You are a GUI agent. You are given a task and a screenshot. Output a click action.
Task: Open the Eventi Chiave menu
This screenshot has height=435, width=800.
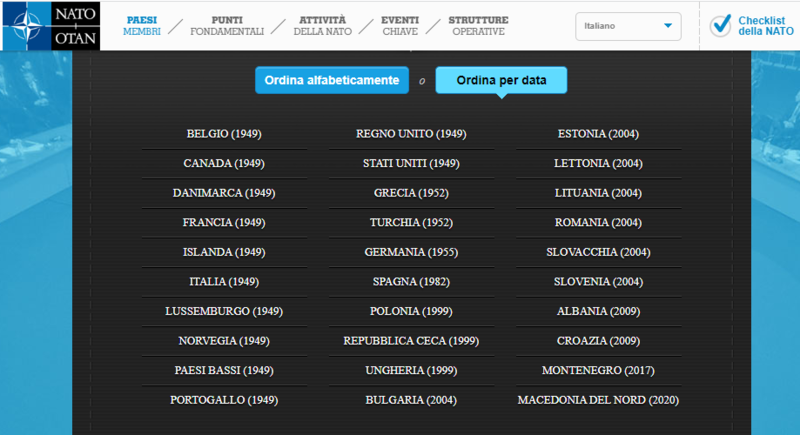400,25
